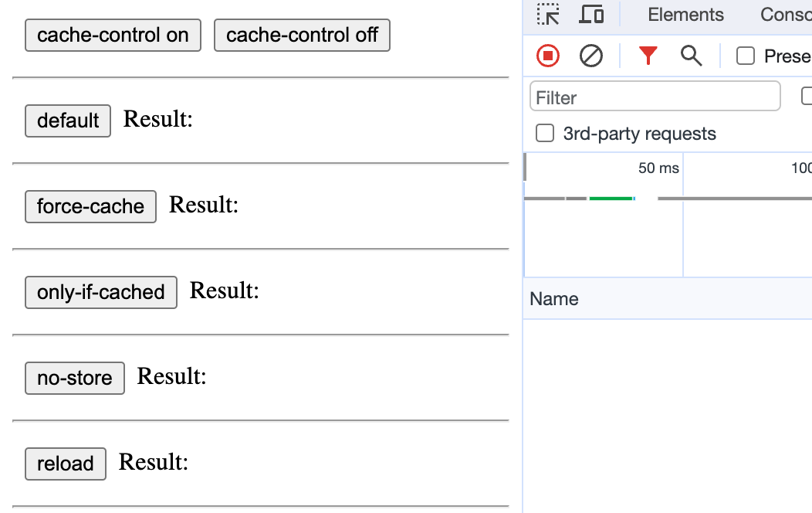The height and width of the screenshot is (513, 812).
Task: Run the default fetch button
Action: click(68, 121)
